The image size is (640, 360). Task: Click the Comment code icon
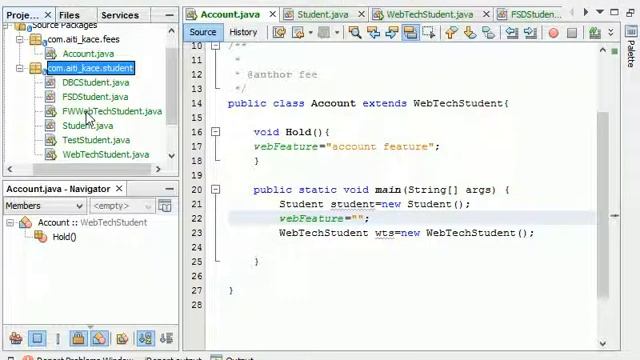[595, 32]
